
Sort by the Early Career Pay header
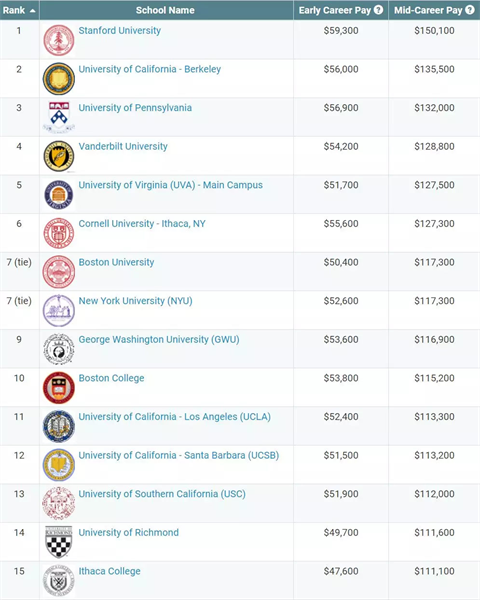[x=335, y=10]
